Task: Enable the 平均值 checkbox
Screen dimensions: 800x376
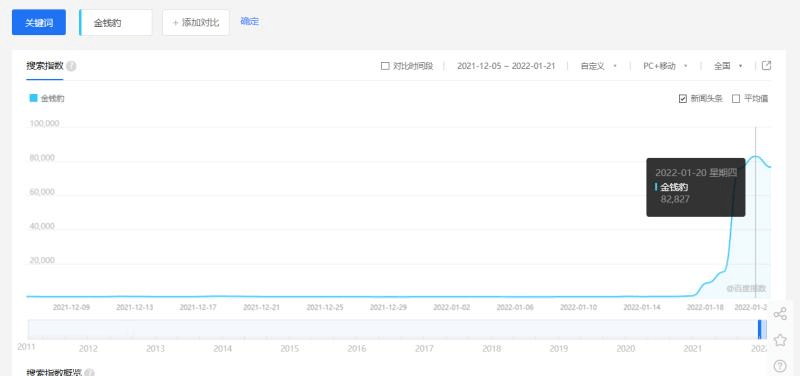Action: point(736,99)
